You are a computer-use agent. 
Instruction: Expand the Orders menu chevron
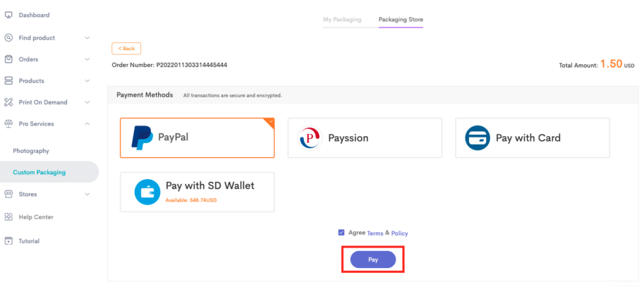pyautogui.click(x=87, y=59)
